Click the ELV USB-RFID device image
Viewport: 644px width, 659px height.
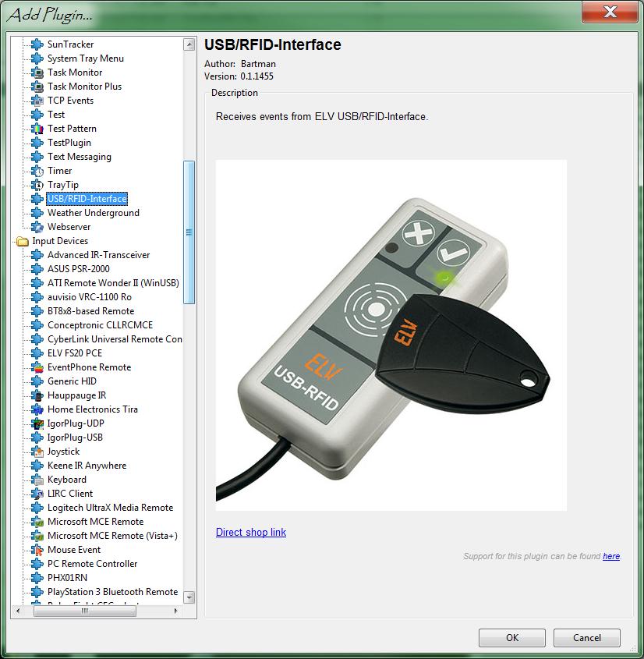click(x=391, y=335)
